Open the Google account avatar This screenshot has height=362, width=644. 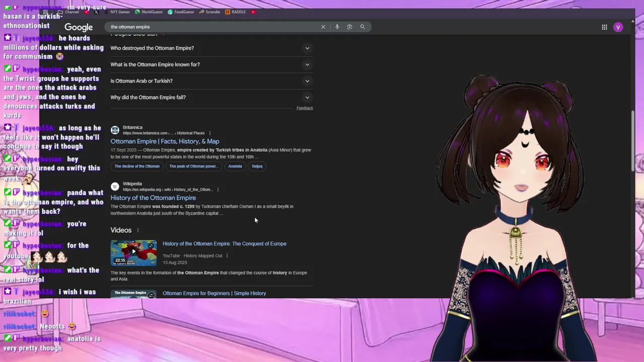click(618, 27)
